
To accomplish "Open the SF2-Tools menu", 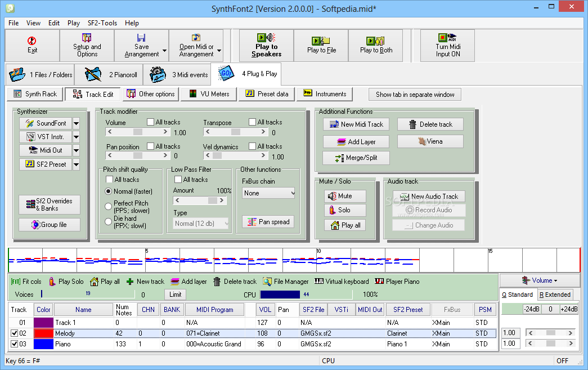I will click(x=102, y=23).
